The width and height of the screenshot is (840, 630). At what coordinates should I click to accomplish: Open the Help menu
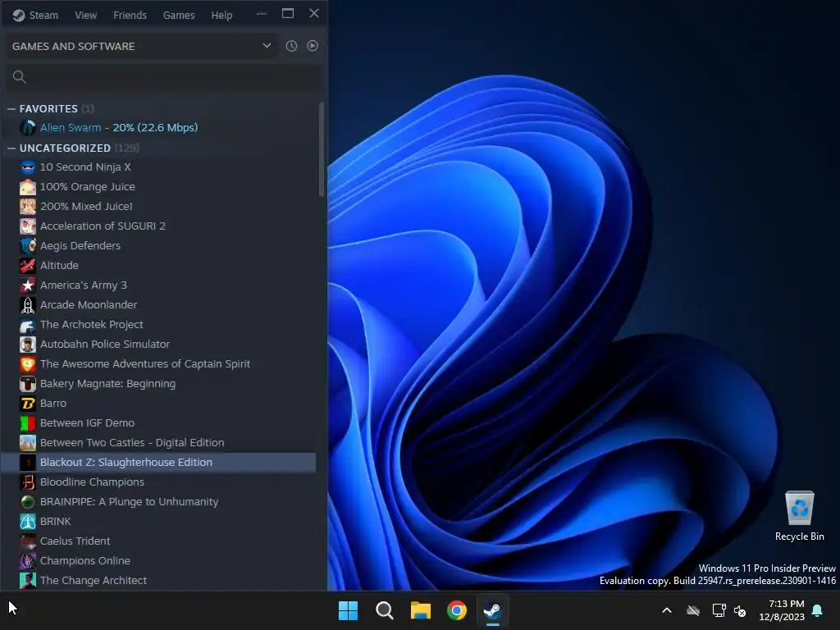pyautogui.click(x=221, y=15)
